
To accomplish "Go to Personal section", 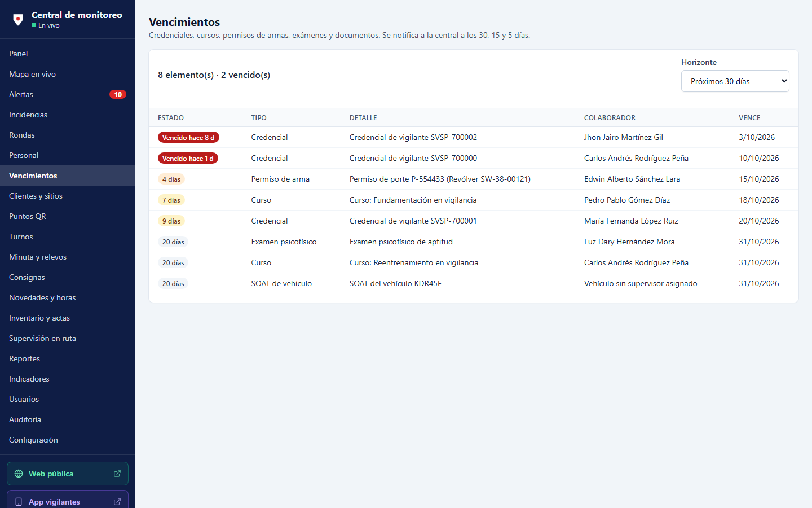I will [68, 155].
